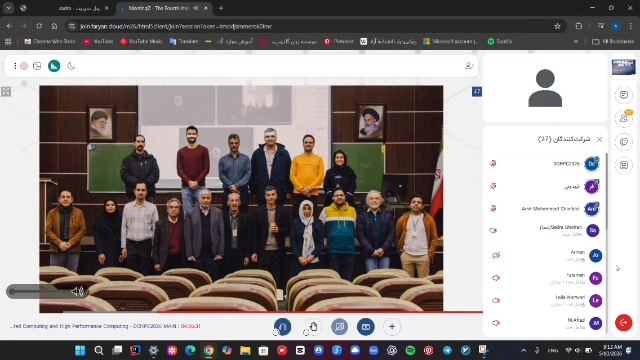
Task: Click the Ar avatar of Arman
Action: [x=596, y=256]
